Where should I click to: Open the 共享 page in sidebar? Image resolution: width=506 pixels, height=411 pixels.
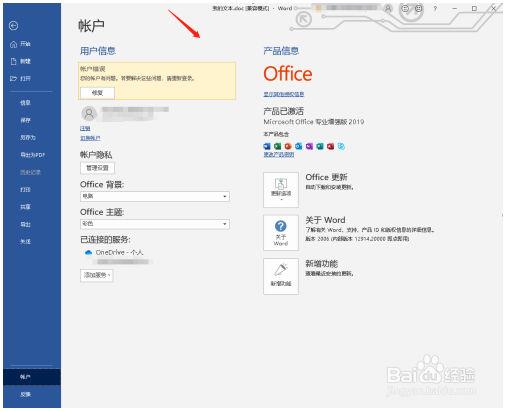click(25, 207)
